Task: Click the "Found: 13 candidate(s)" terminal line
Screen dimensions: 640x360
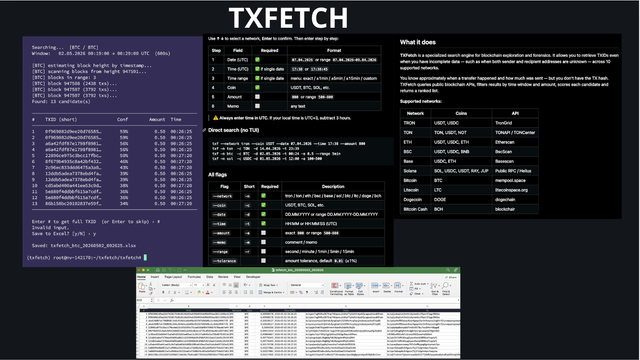Action: (x=61, y=102)
